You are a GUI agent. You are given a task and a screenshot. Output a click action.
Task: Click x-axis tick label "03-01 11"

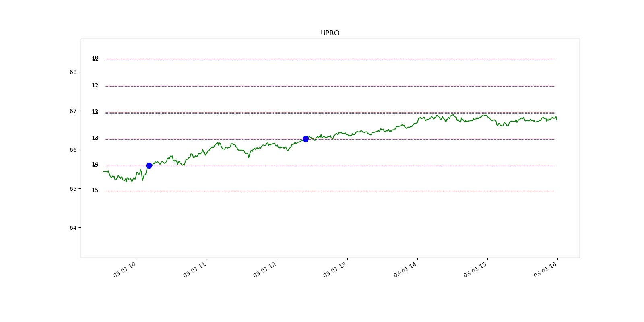(195, 270)
